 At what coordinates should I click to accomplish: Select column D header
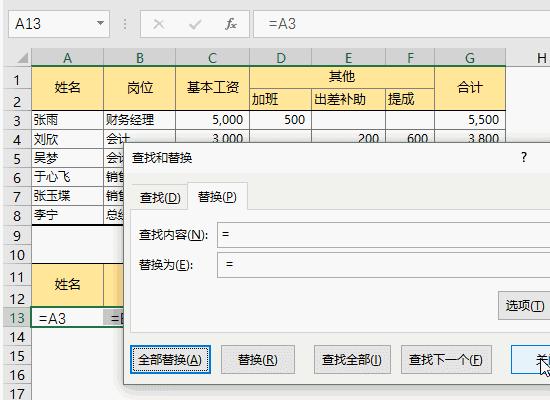[281, 58]
